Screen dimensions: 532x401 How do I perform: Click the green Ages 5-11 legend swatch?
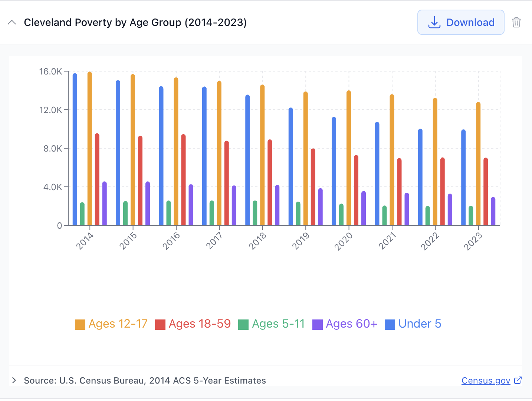pos(244,323)
